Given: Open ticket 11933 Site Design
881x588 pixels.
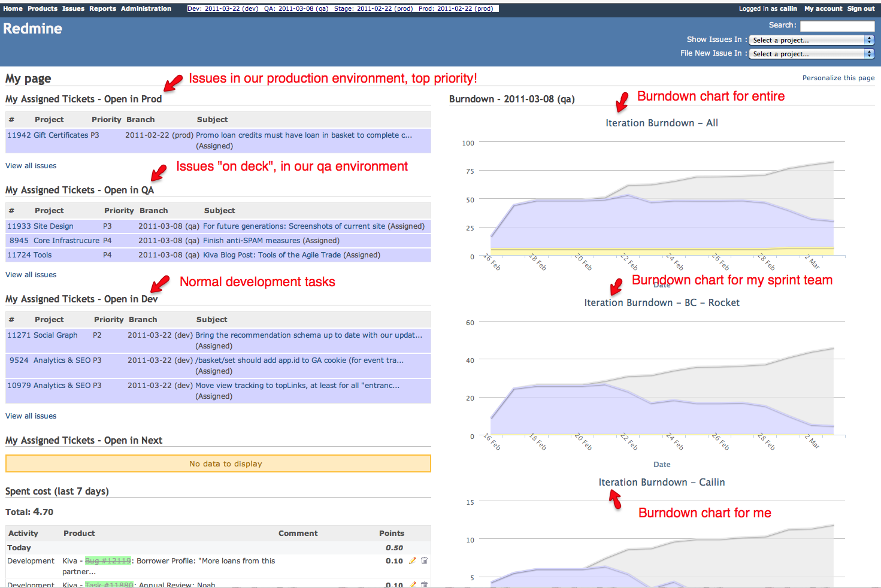Looking at the screenshot, I should pos(16,226).
